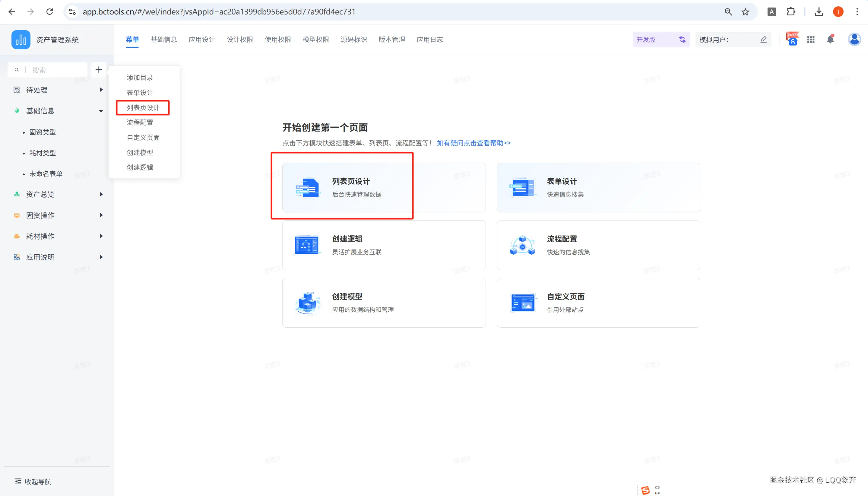Viewport: 868px width, 496px height.
Task: Collapse the 基础信息 tree section
Action: click(101, 111)
